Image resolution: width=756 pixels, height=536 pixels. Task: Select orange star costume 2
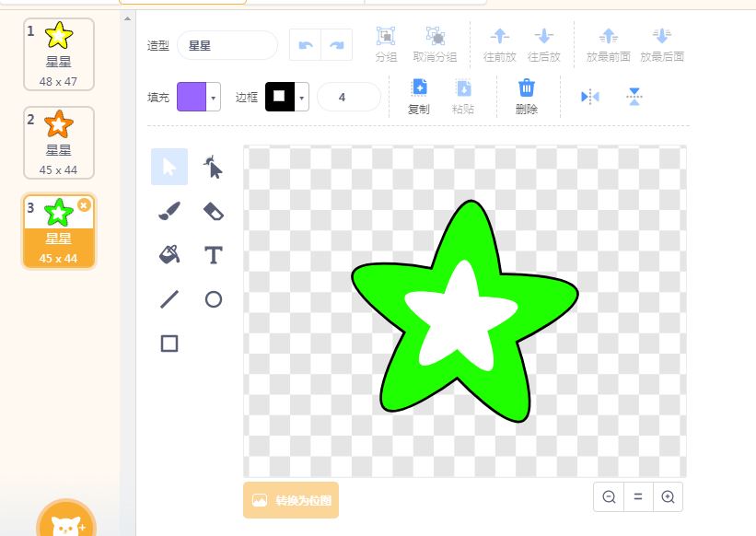pos(59,143)
